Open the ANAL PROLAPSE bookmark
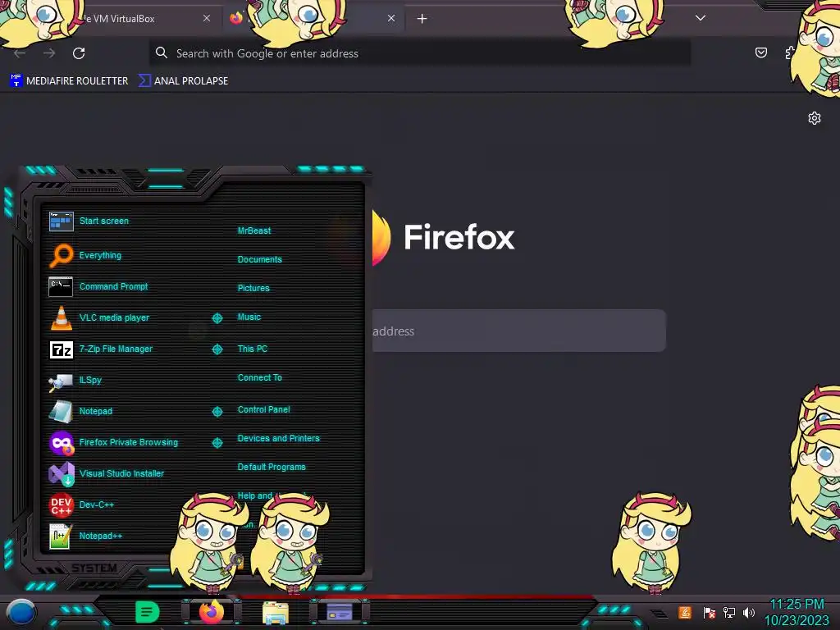Image resolution: width=840 pixels, height=630 pixels. [183, 81]
